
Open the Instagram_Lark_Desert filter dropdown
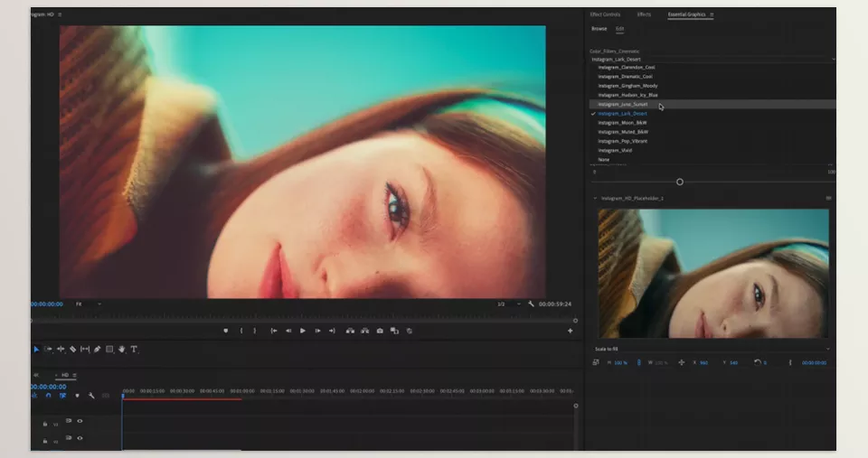tap(712, 60)
